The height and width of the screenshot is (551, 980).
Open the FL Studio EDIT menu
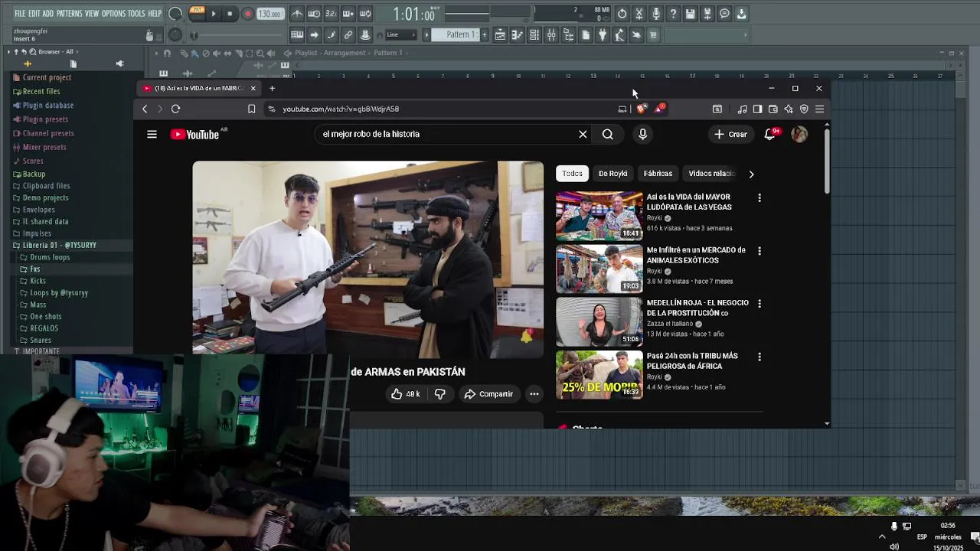pos(34,14)
